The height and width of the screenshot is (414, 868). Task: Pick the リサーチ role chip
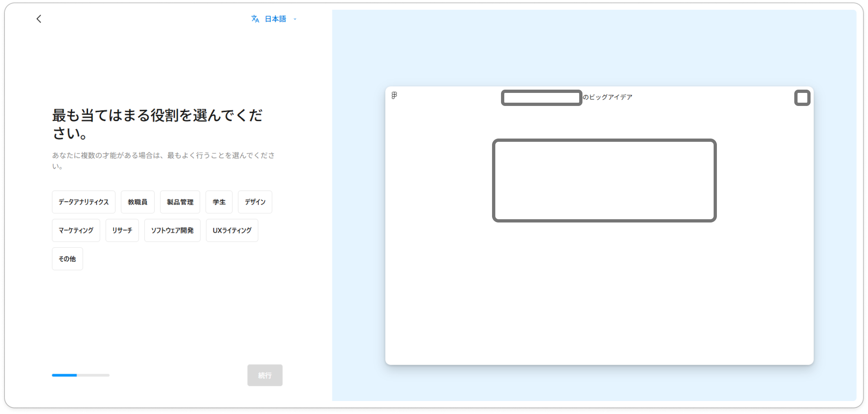click(x=122, y=231)
